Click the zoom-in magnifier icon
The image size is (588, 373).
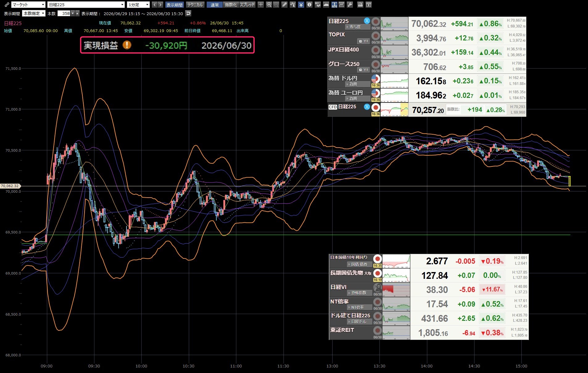[269, 5]
